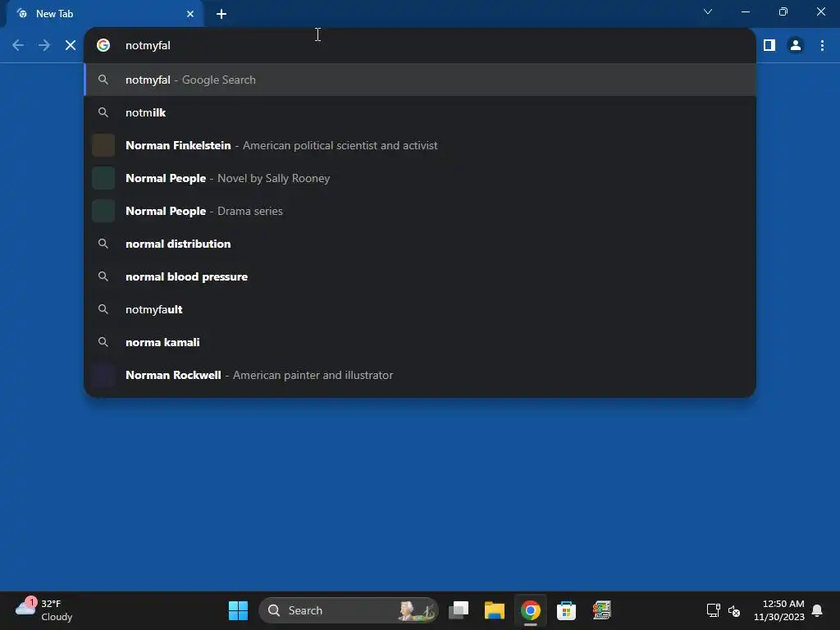Choose the 'notmyfault' suggestion
The width and height of the screenshot is (840, 630).
[420, 309]
